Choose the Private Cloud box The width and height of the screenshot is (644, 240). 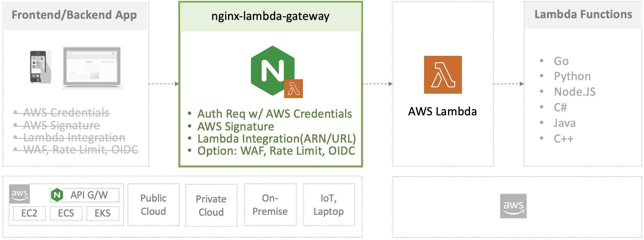tap(211, 206)
